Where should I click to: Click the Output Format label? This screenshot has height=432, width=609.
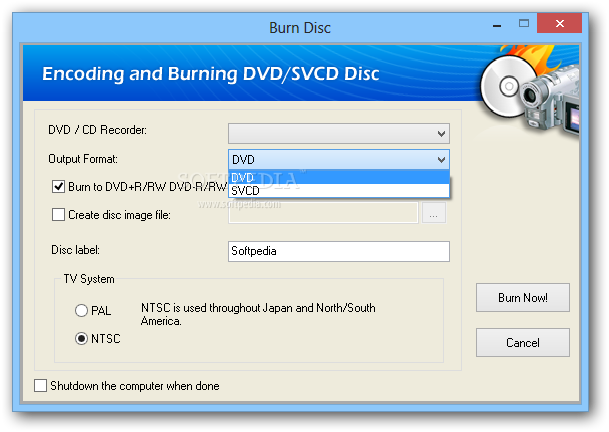[82, 159]
